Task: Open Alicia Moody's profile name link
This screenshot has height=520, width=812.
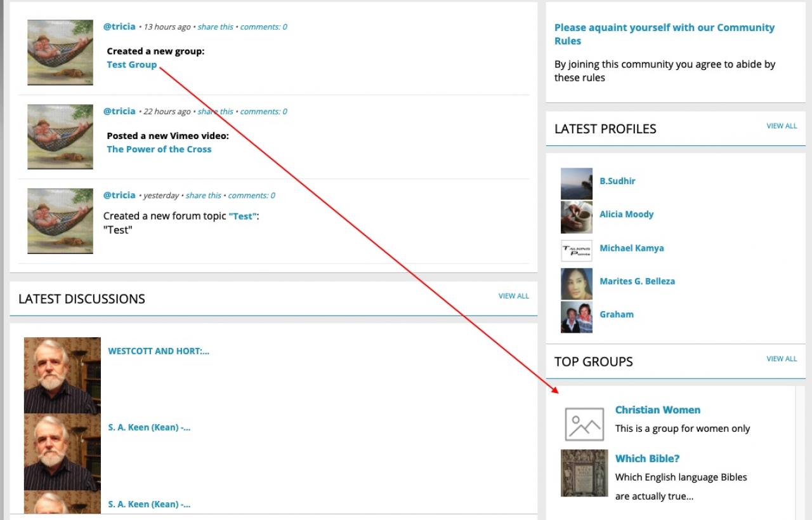Action: (x=627, y=214)
